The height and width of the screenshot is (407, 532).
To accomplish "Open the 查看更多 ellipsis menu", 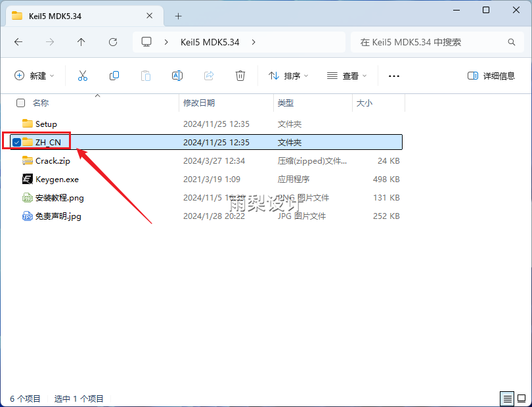I will tap(393, 76).
